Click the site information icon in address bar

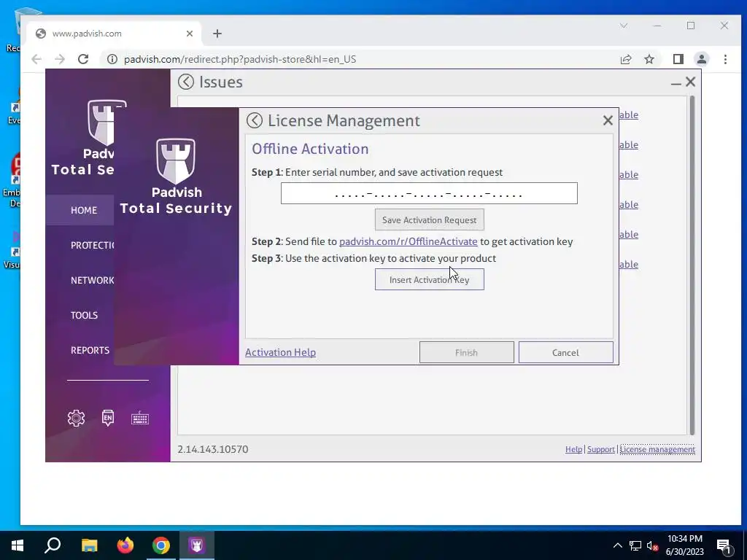coord(112,59)
